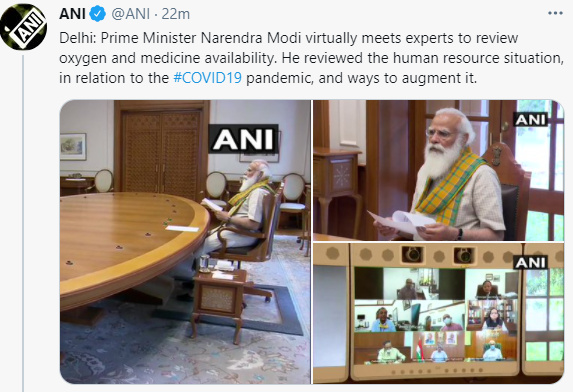The height and width of the screenshot is (392, 573).
Task: Open the close-up photo of man with papers
Action: [x=439, y=170]
